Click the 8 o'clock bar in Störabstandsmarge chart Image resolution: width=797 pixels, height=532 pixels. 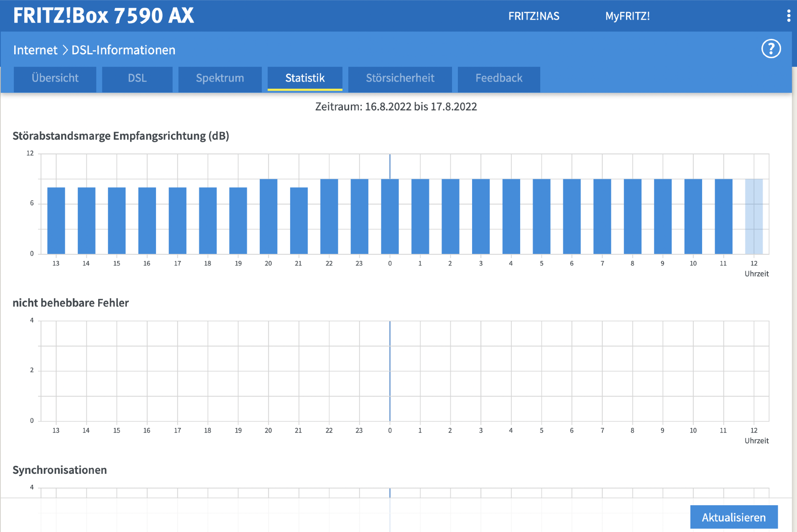[633, 216]
